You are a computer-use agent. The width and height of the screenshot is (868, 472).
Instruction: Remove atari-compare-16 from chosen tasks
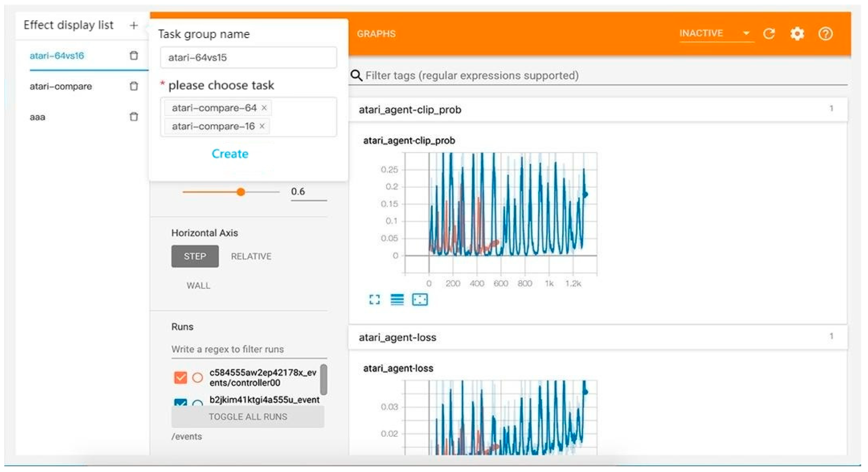point(262,126)
